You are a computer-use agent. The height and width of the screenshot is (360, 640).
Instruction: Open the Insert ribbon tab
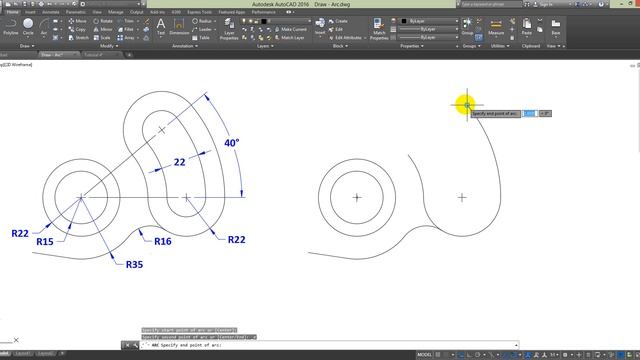[30, 12]
